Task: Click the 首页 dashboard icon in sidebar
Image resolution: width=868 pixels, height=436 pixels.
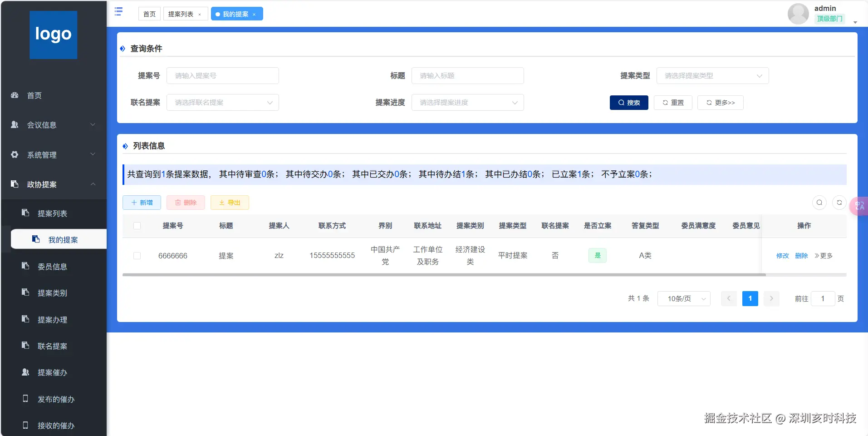Action: [15, 95]
